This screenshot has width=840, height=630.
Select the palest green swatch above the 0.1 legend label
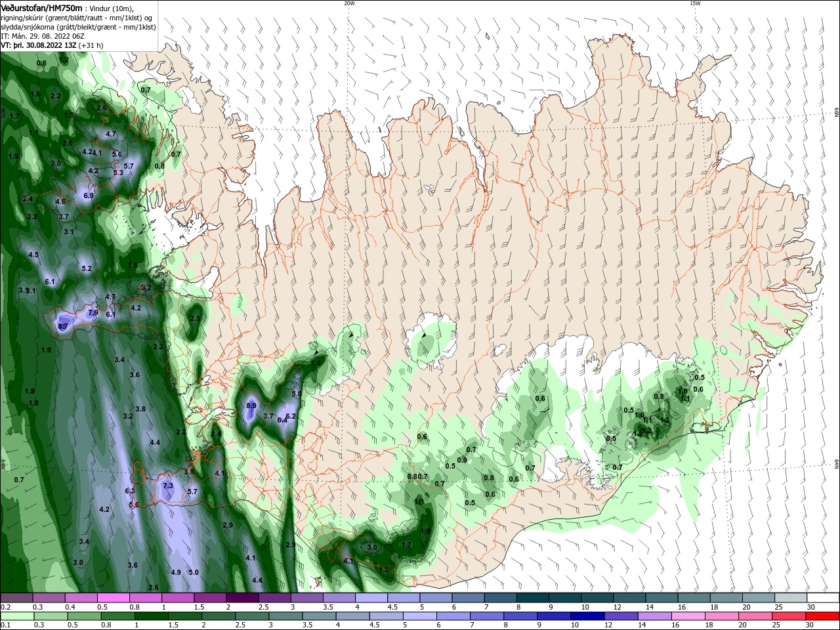(x=17, y=616)
